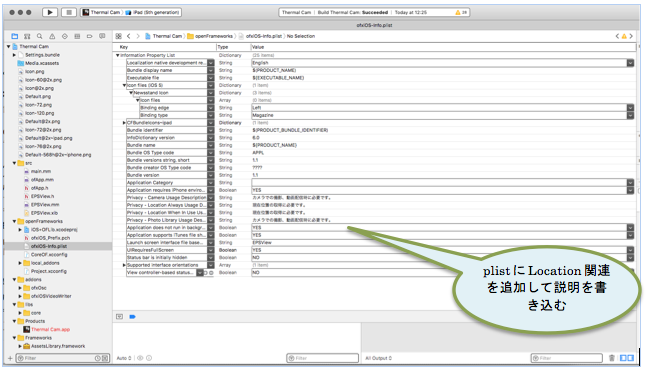Click the Stop button in toolbar
The image size is (653, 375).
[x=69, y=12]
